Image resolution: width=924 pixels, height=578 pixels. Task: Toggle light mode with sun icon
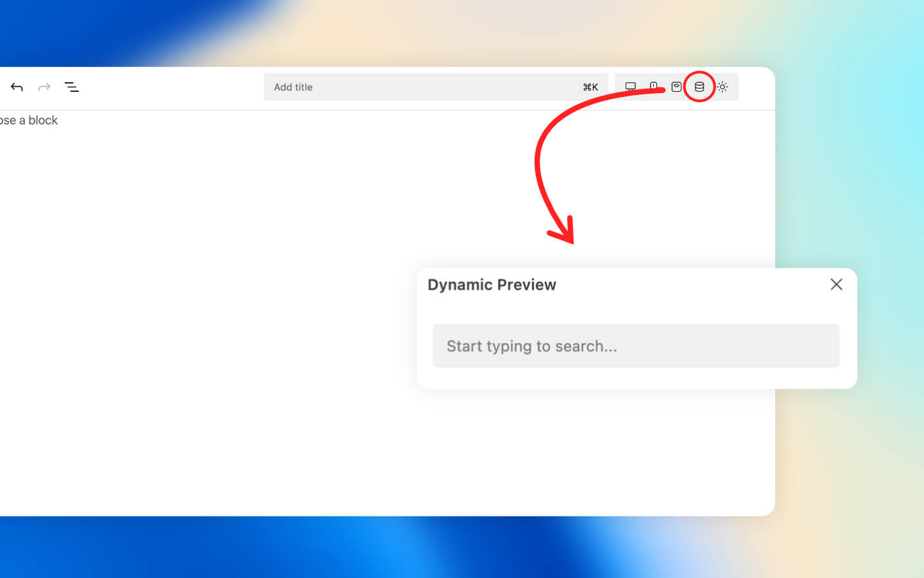pos(723,87)
